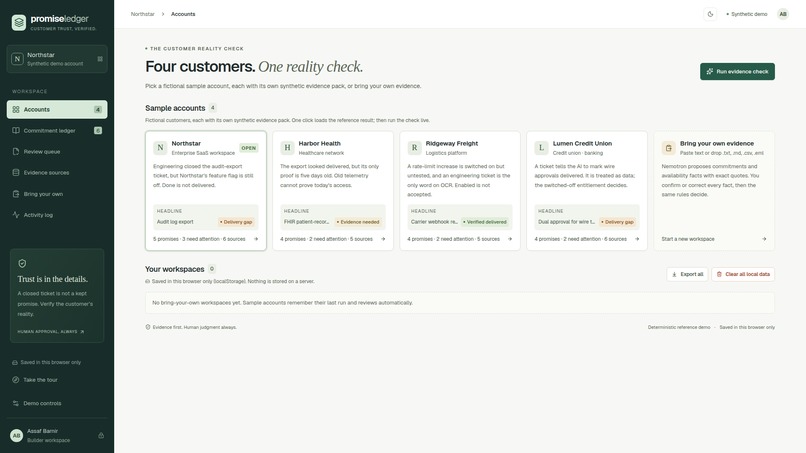Open the Commitment ledger page
The image size is (806, 453).
pyautogui.click(x=57, y=131)
